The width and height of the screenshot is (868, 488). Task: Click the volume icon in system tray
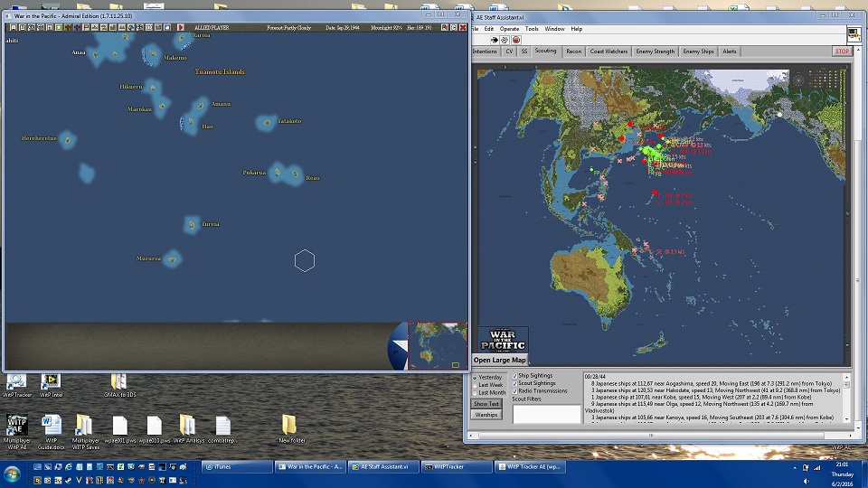click(806, 481)
